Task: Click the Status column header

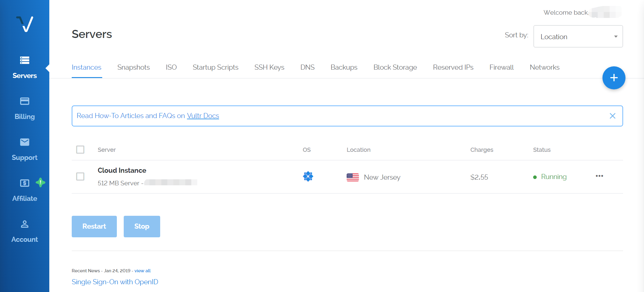Action: coord(542,150)
